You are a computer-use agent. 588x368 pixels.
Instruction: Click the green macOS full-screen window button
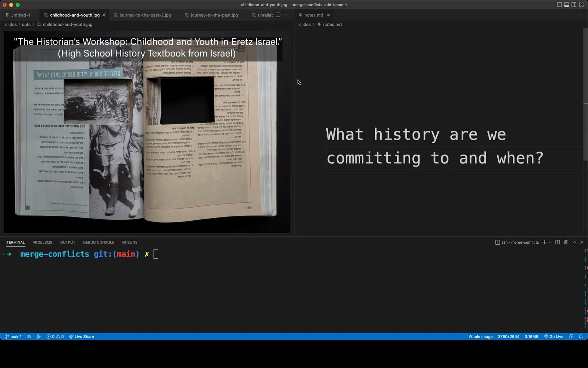coord(18,5)
